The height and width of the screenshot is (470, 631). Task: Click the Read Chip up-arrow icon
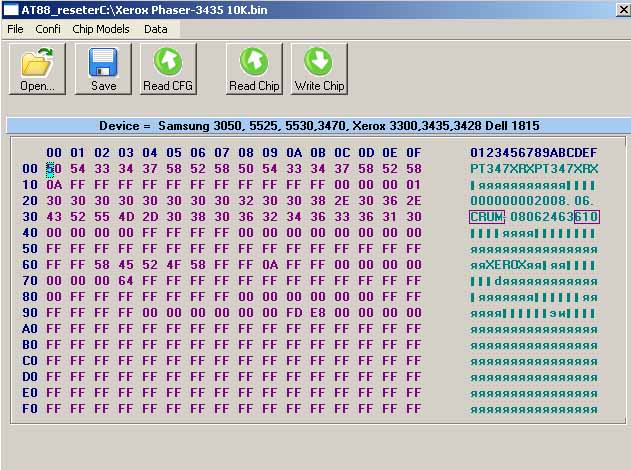[254, 62]
